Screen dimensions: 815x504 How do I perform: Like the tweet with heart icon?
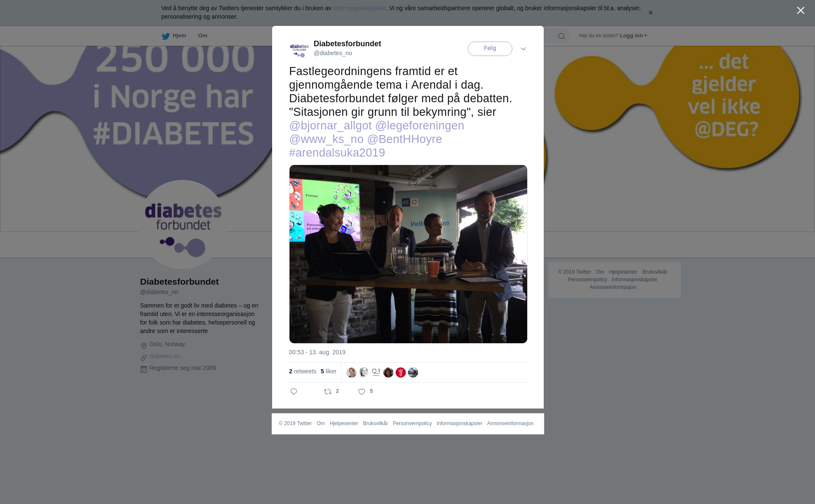(x=362, y=392)
